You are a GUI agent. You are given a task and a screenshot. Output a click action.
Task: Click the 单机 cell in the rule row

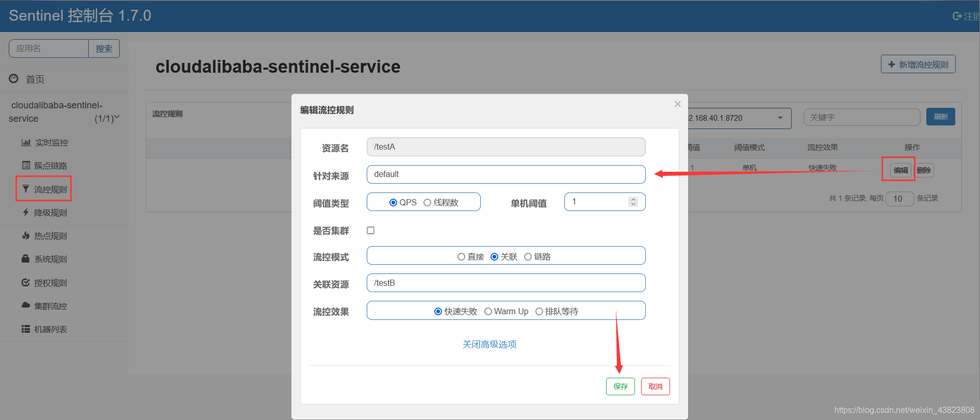pos(749,168)
